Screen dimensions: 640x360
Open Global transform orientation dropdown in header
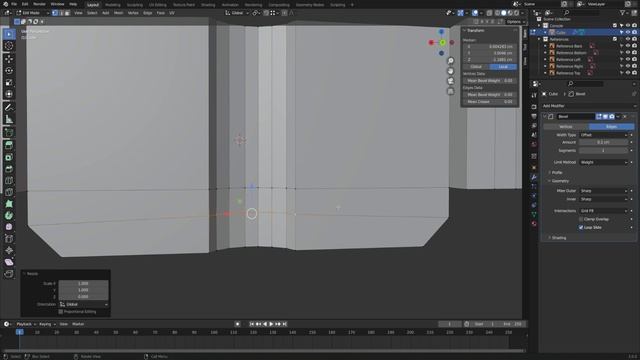pos(237,13)
